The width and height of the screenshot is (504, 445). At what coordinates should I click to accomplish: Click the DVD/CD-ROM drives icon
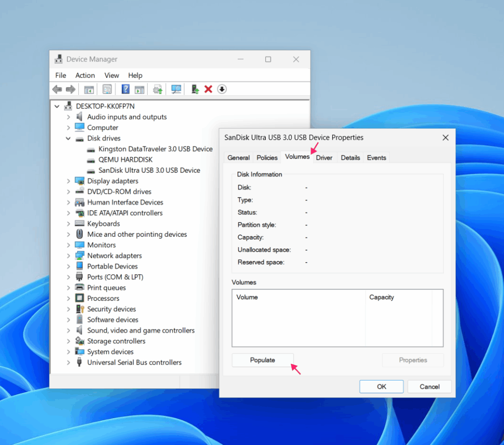79,191
